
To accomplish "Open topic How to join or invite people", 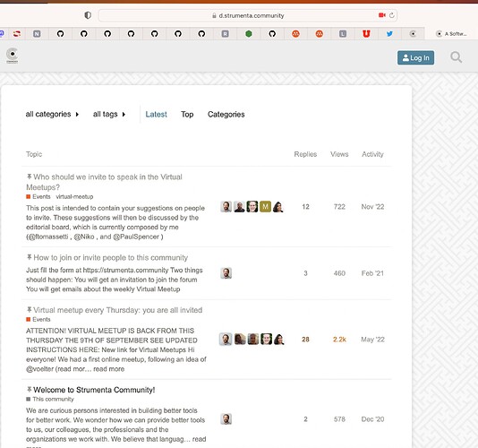I will pyautogui.click(x=111, y=257).
